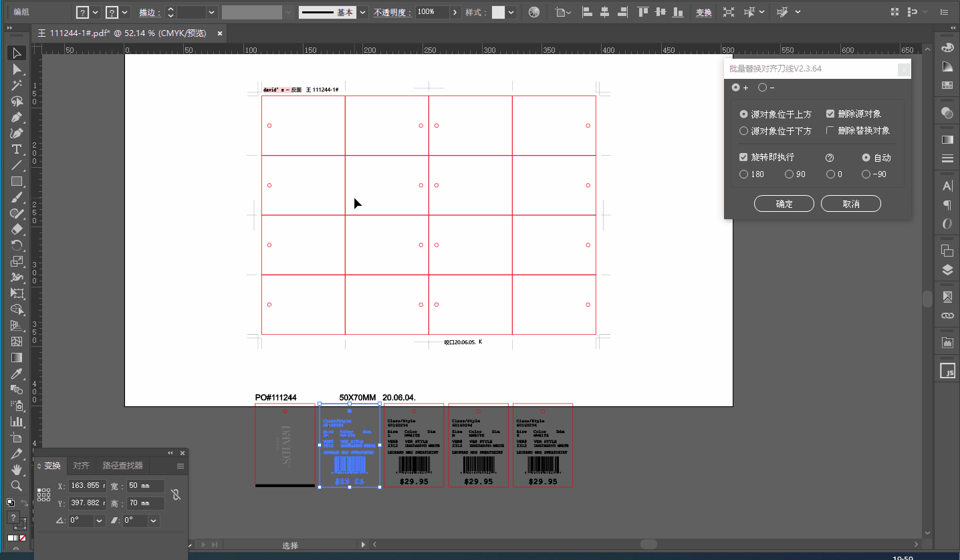Select the Direct Selection tool

click(x=17, y=69)
